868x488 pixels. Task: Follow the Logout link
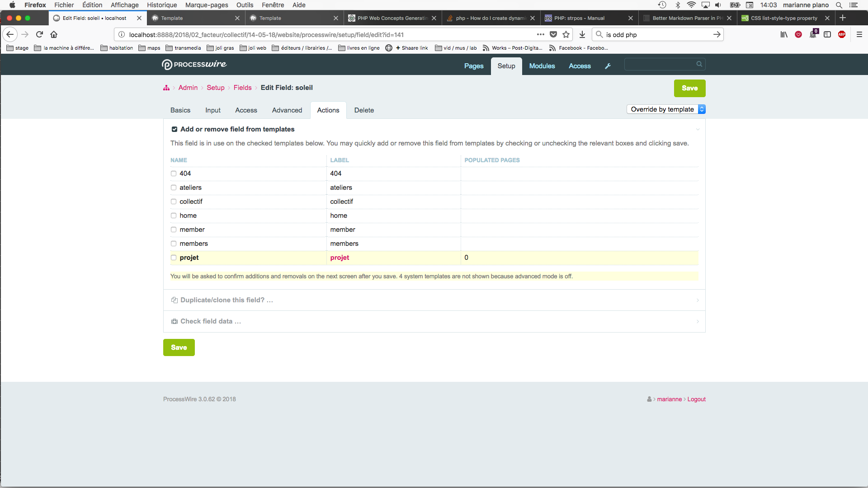(x=696, y=399)
